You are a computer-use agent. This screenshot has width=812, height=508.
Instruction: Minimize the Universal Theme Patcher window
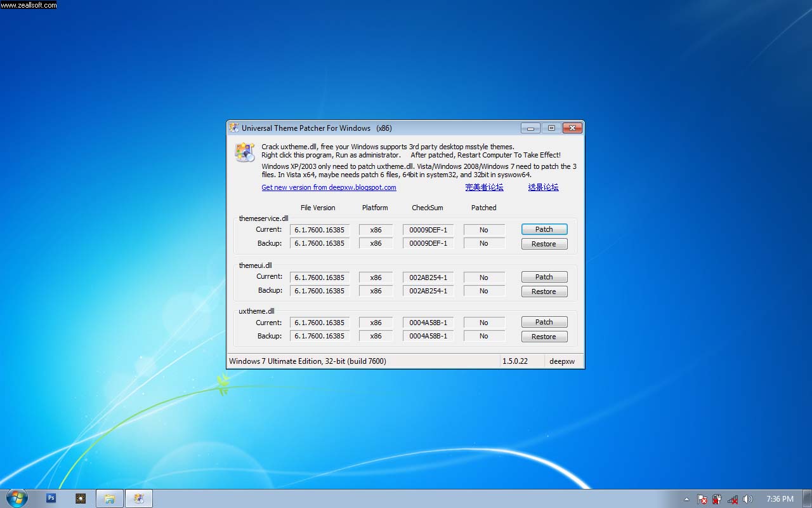pyautogui.click(x=530, y=128)
